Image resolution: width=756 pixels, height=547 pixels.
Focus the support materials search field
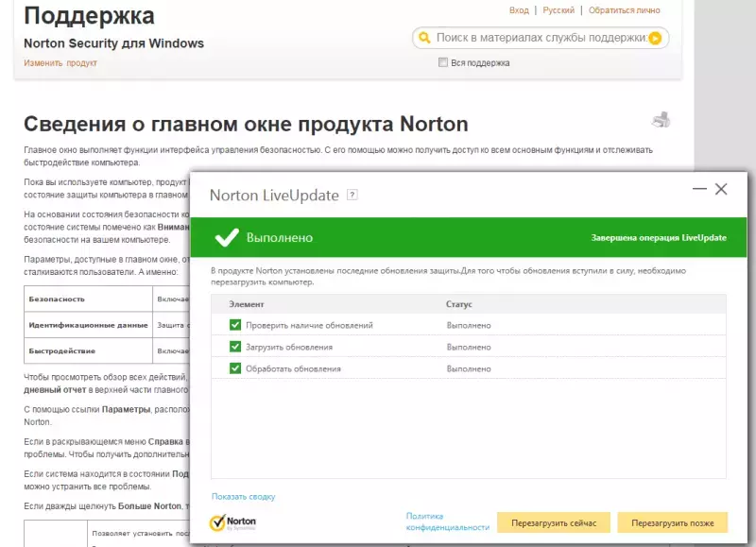[541, 38]
